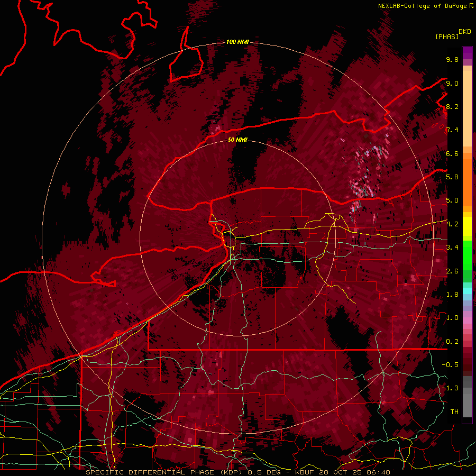The width and height of the screenshot is (476, 476).
Task: Click the -1.3 value on the color scale
Action: pyautogui.click(x=450, y=388)
